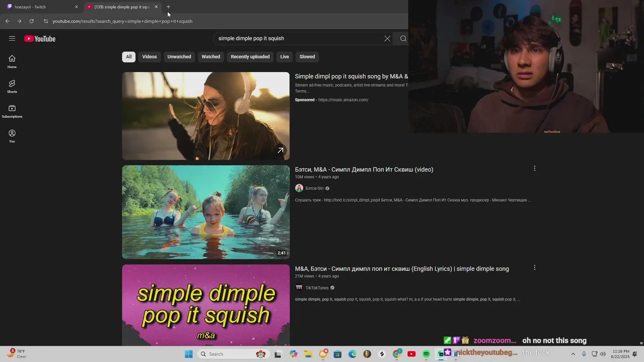Viewport: 644px width, 362px height.
Task: Open File Explorer from the taskbar
Action: click(x=308, y=354)
